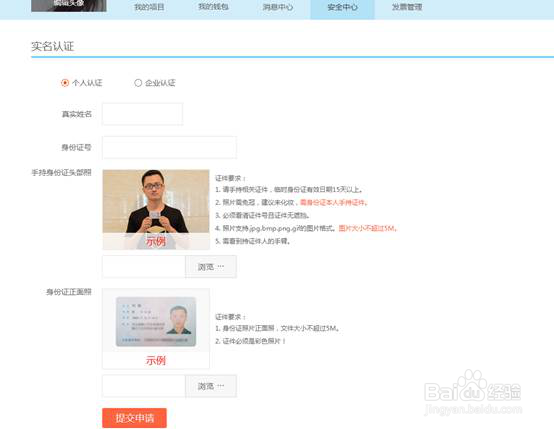Click the 真实姓名 label
The image size is (554, 429).
[77, 114]
